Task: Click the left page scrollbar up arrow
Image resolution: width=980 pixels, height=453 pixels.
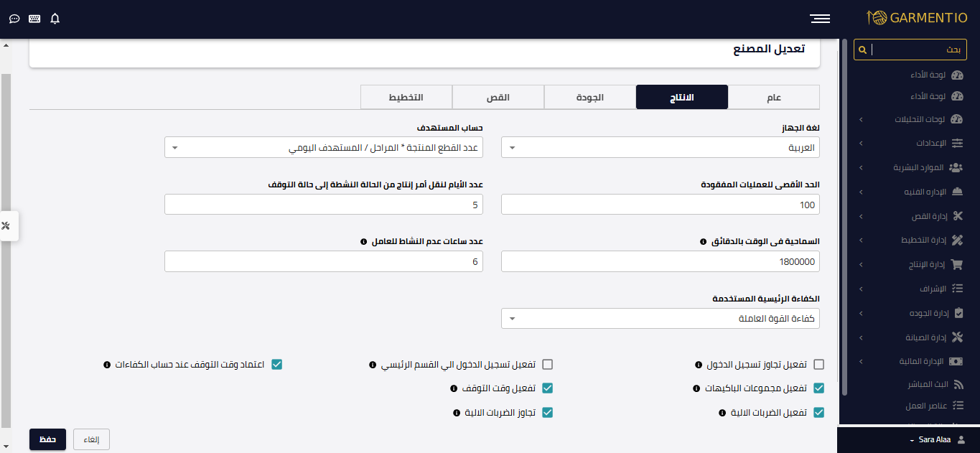Action: pyautogui.click(x=6, y=45)
